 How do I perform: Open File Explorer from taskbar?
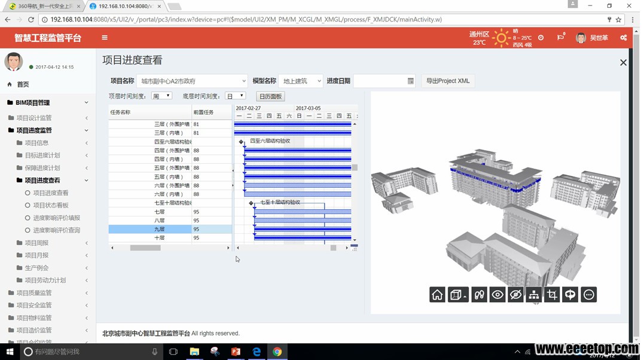[194, 352]
